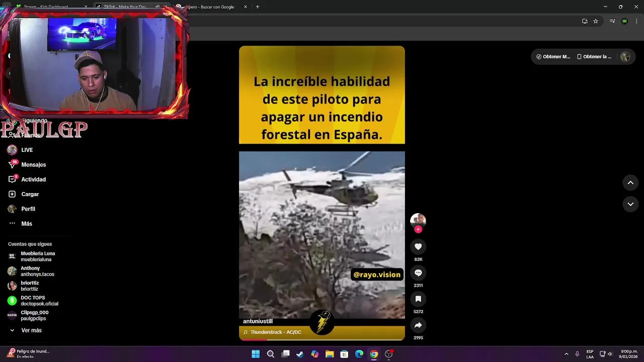Click the Perfil avatar icon in sidebar

(12, 209)
